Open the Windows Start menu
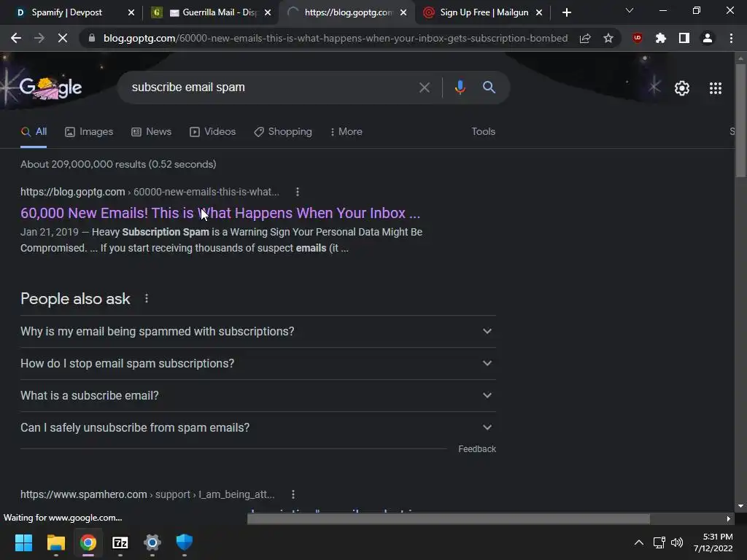Viewport: 747px width, 560px height. [x=23, y=542]
